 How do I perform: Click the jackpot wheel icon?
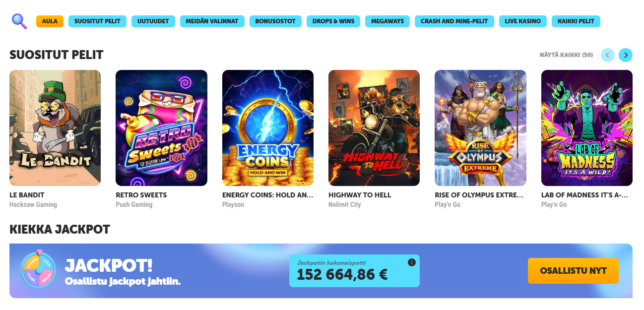[x=38, y=270]
